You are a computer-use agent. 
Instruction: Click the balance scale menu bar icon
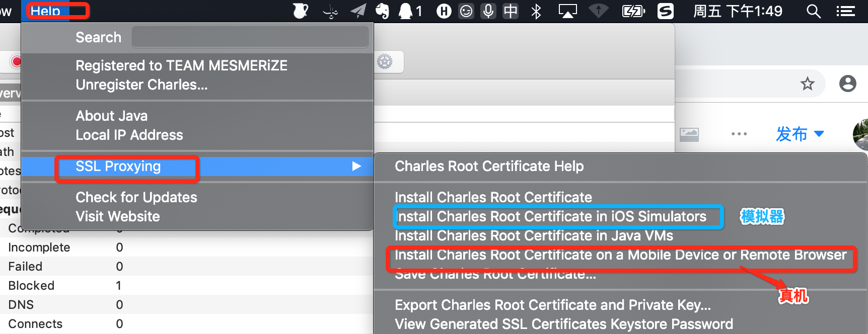click(x=330, y=12)
